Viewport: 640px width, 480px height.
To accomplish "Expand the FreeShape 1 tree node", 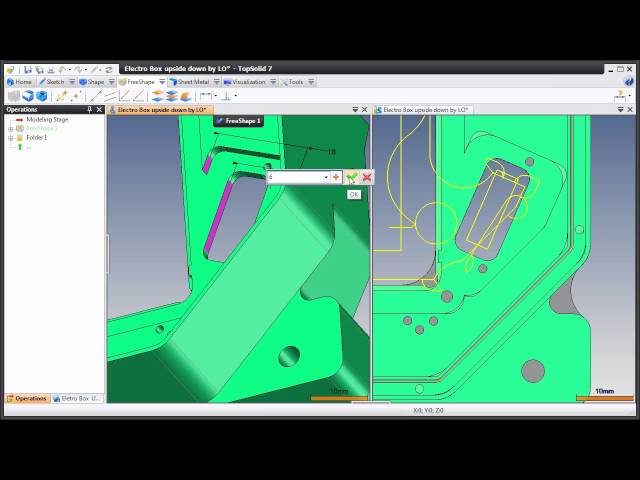I will 11,129.
